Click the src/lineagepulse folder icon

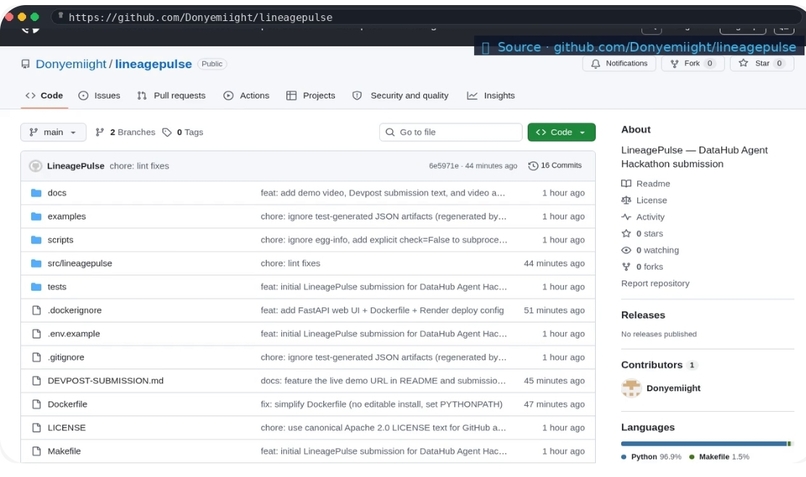tap(36, 263)
